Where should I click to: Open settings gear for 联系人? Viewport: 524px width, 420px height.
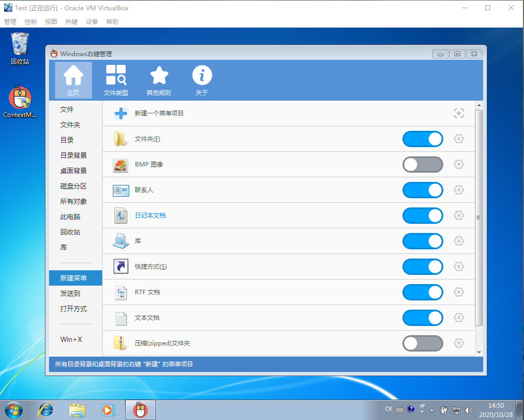click(x=459, y=190)
